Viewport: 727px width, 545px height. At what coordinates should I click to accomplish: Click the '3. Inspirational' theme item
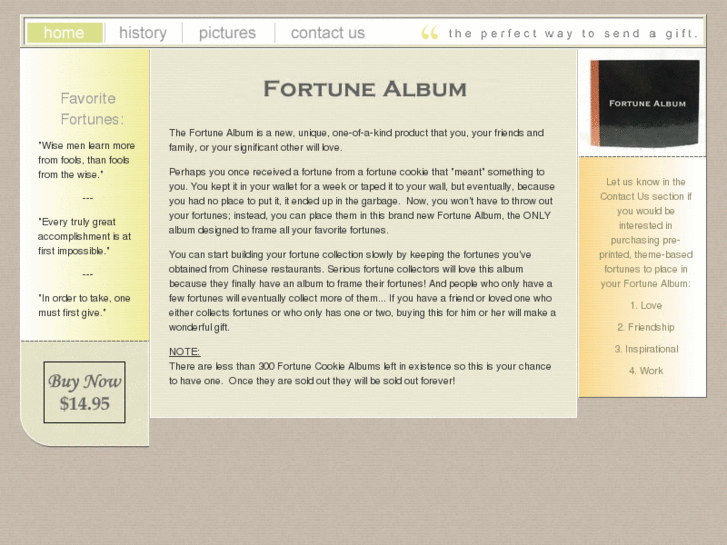[x=646, y=349]
